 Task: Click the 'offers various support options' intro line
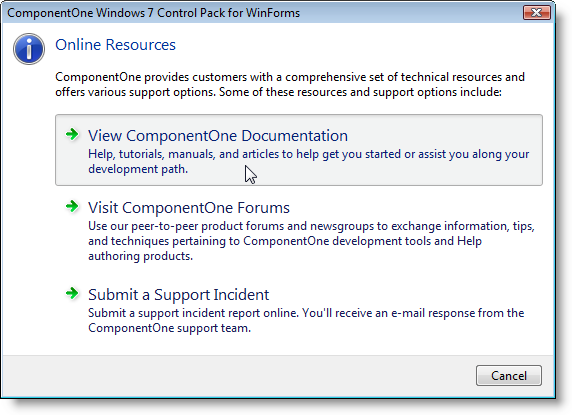(x=278, y=92)
